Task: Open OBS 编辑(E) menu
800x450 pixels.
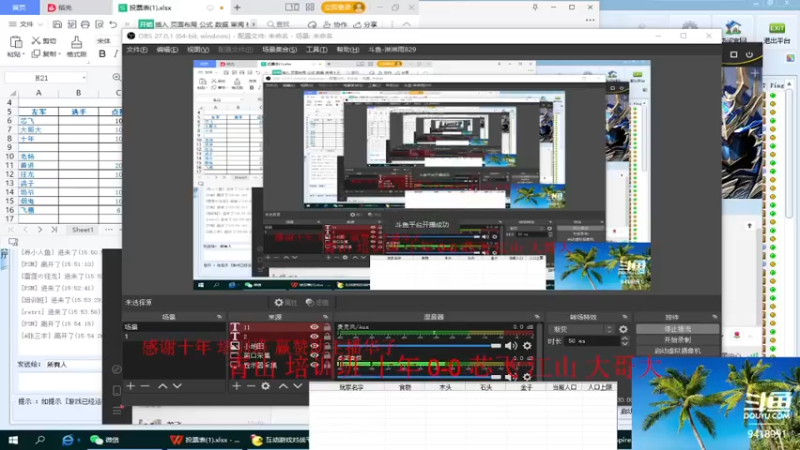Action: [167, 49]
